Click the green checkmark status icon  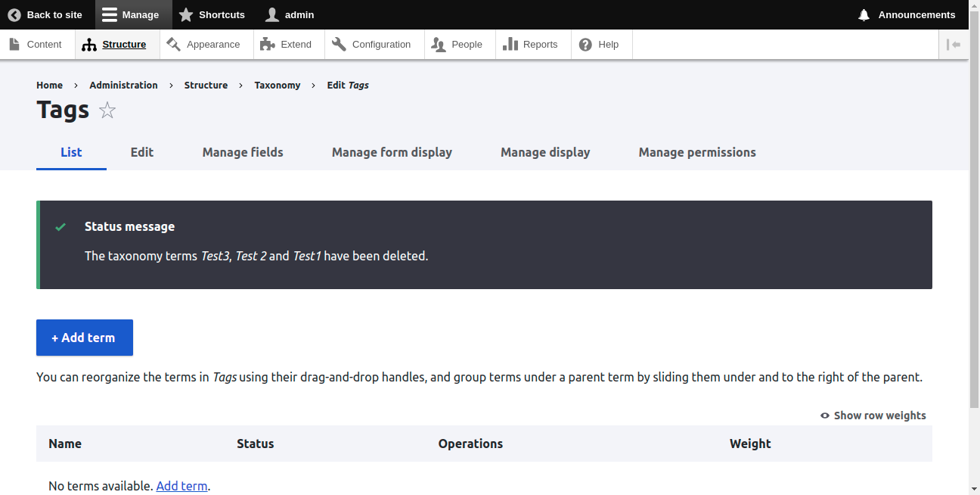pyautogui.click(x=60, y=227)
